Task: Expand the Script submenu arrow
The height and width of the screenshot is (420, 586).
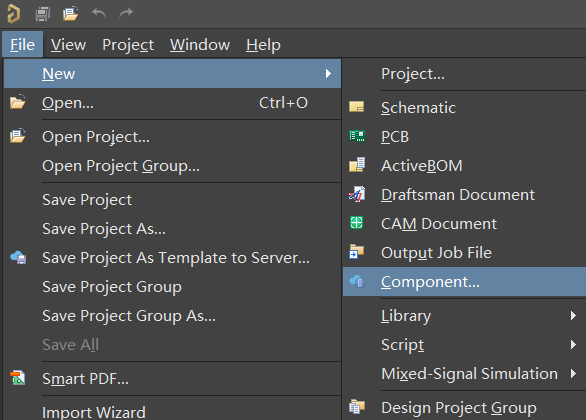Action: [x=573, y=344]
